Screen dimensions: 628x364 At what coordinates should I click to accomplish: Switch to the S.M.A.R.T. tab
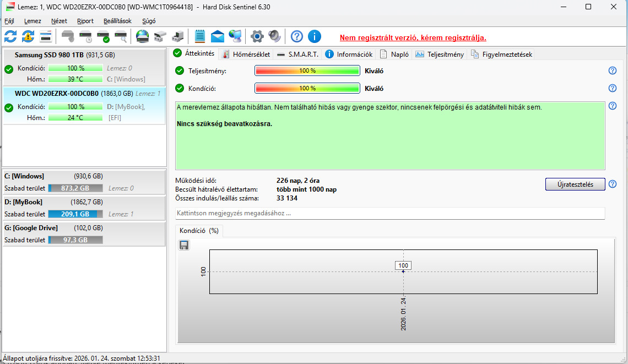[297, 54]
